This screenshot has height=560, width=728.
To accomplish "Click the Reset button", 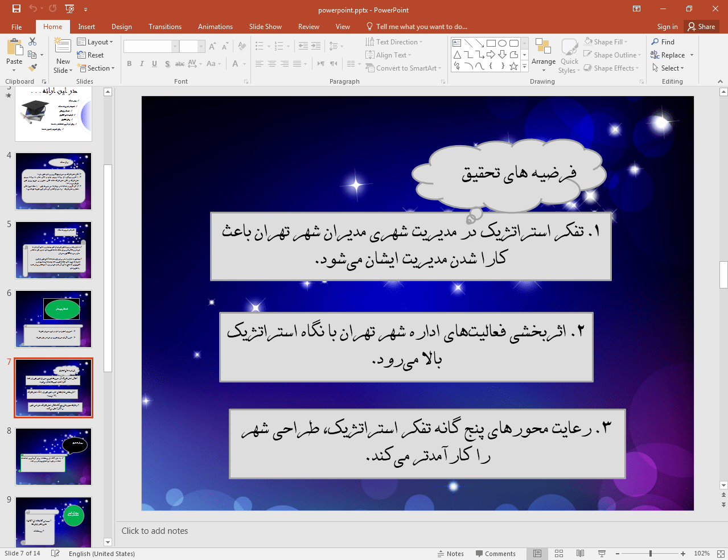I will 91,55.
